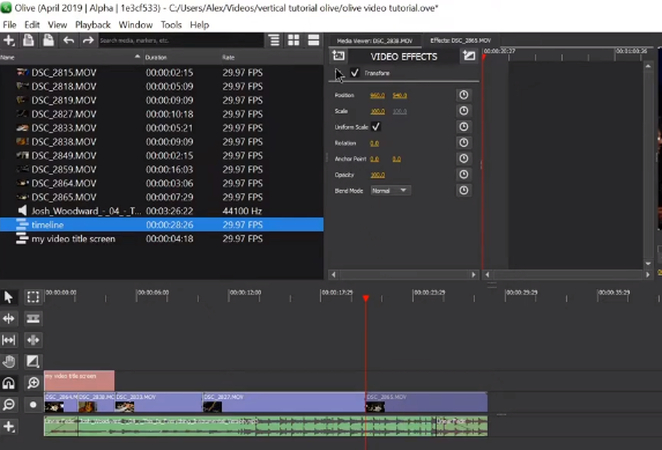
Task: Zoom in the timeline with magnifier plus
Action: coord(33,383)
